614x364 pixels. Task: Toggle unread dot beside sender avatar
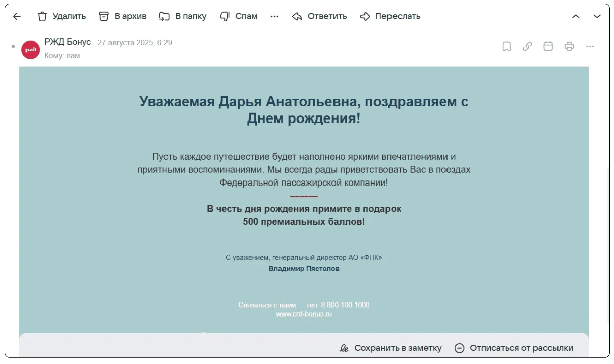pos(14,47)
